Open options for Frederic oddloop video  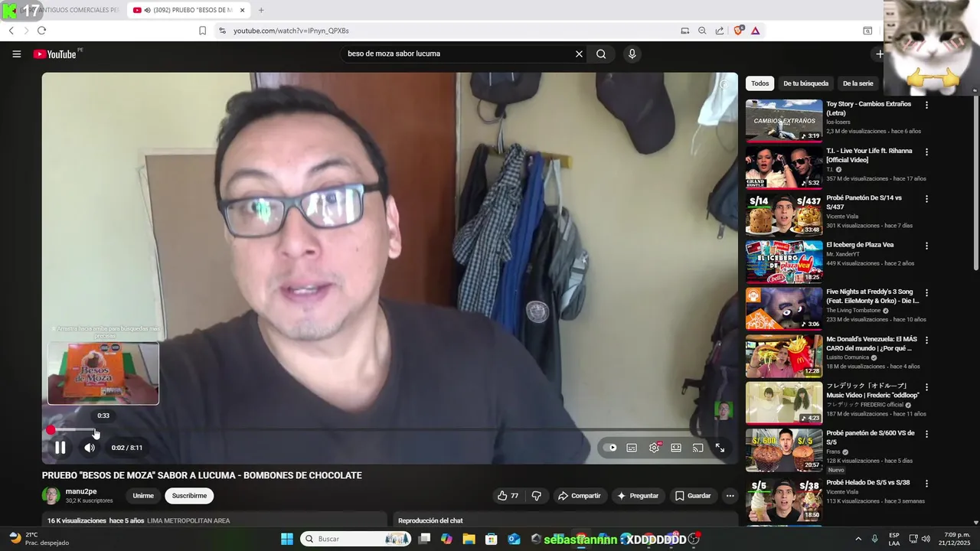(x=926, y=387)
